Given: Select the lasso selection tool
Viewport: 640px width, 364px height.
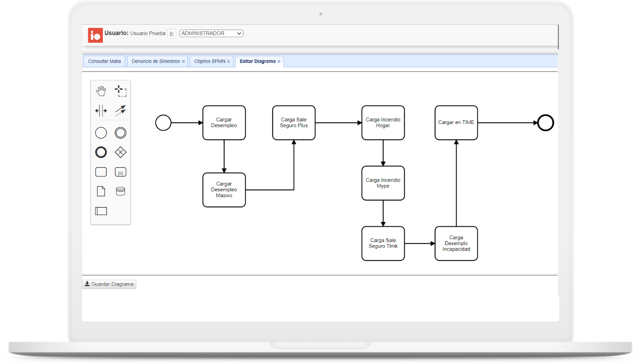Looking at the screenshot, I should pyautogui.click(x=121, y=91).
